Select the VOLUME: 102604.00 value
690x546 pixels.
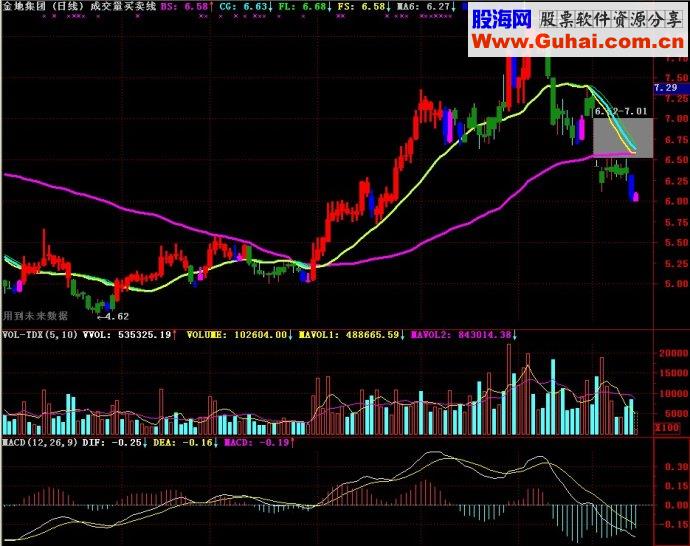coord(237,335)
